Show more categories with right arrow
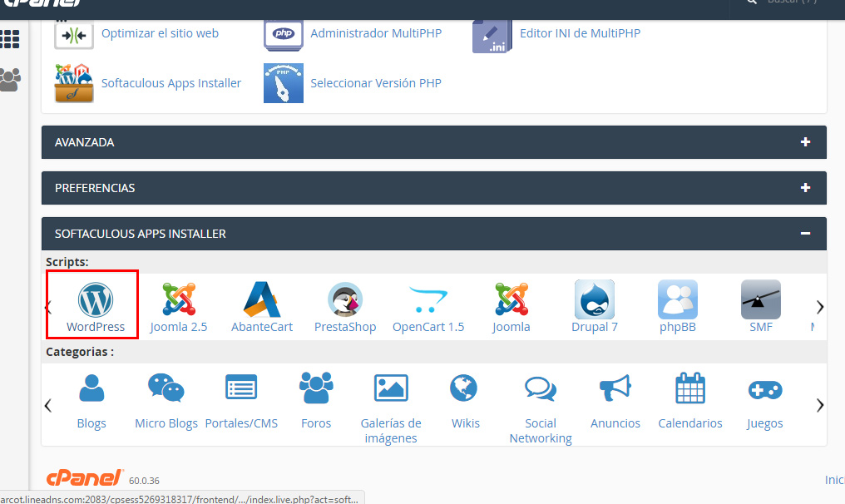This screenshot has width=845, height=504. point(820,405)
